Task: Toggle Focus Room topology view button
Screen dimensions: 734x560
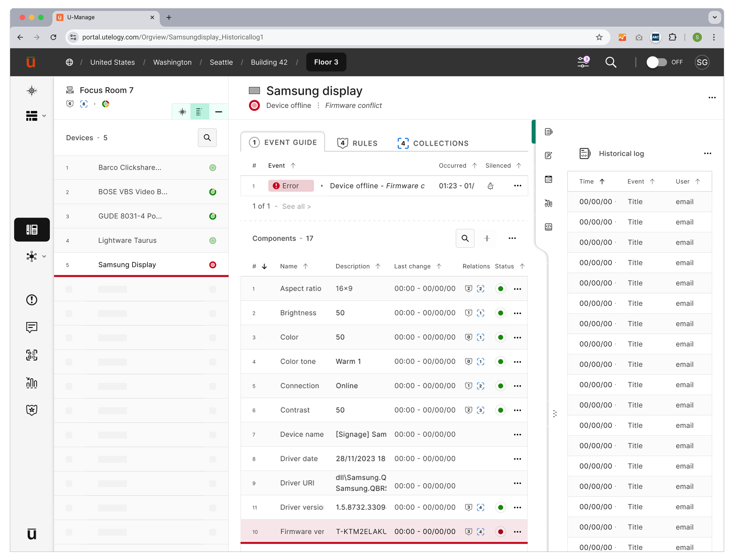Action: click(x=182, y=112)
